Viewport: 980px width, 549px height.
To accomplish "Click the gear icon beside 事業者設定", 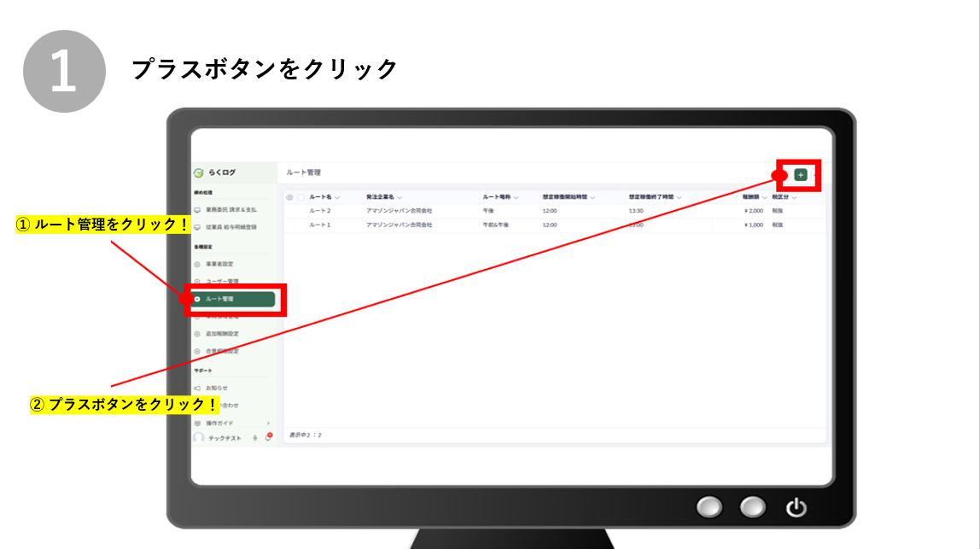I will click(x=198, y=264).
